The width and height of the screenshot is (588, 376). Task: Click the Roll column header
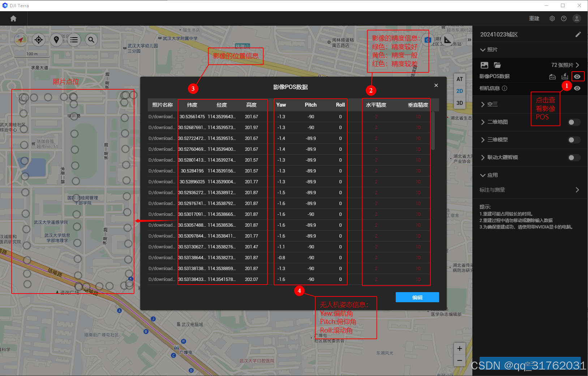[340, 105]
